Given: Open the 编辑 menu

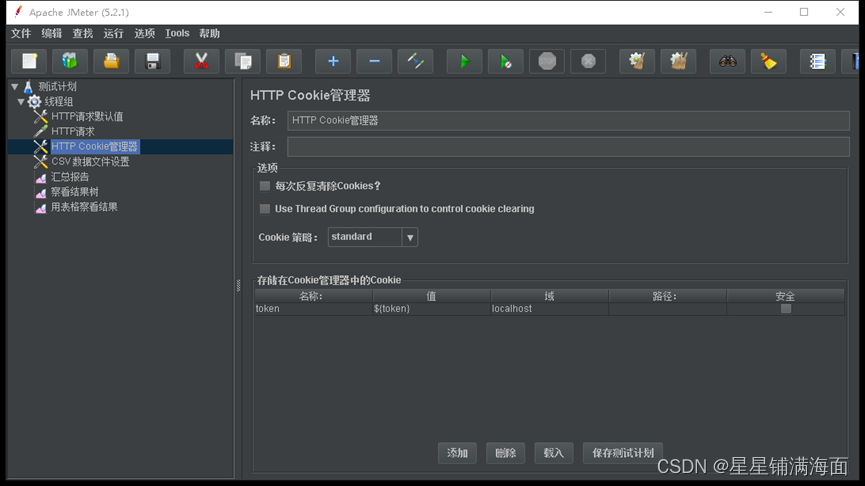Looking at the screenshot, I should [52, 34].
